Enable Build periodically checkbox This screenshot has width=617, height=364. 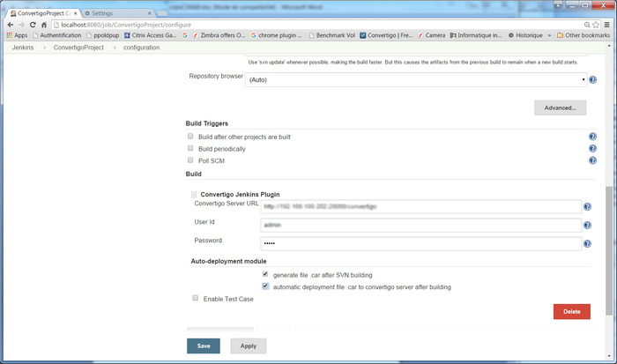(190, 148)
